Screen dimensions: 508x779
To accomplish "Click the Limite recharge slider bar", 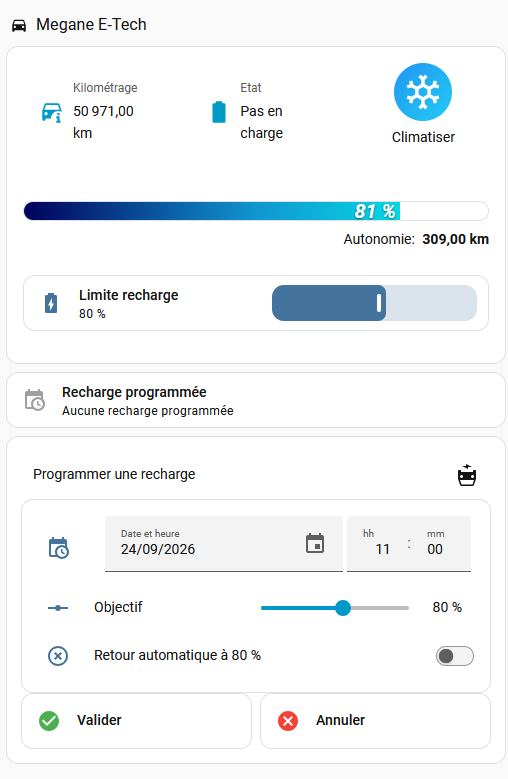I will pyautogui.click(x=374, y=303).
